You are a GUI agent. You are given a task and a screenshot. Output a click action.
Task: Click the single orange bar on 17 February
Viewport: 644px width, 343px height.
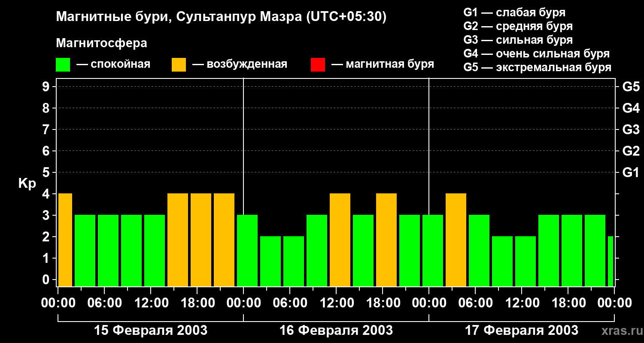(456, 240)
